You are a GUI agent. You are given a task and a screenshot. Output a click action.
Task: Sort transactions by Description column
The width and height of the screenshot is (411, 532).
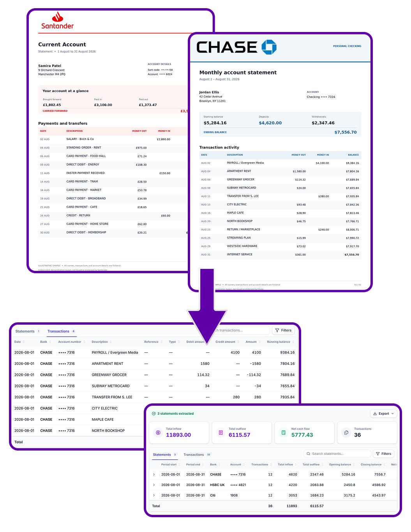tap(102, 342)
